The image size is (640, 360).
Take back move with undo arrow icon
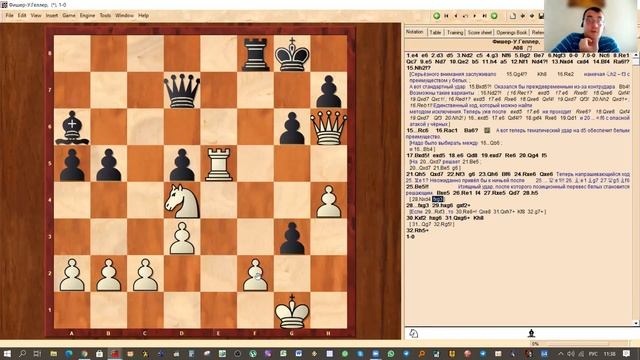465,16
